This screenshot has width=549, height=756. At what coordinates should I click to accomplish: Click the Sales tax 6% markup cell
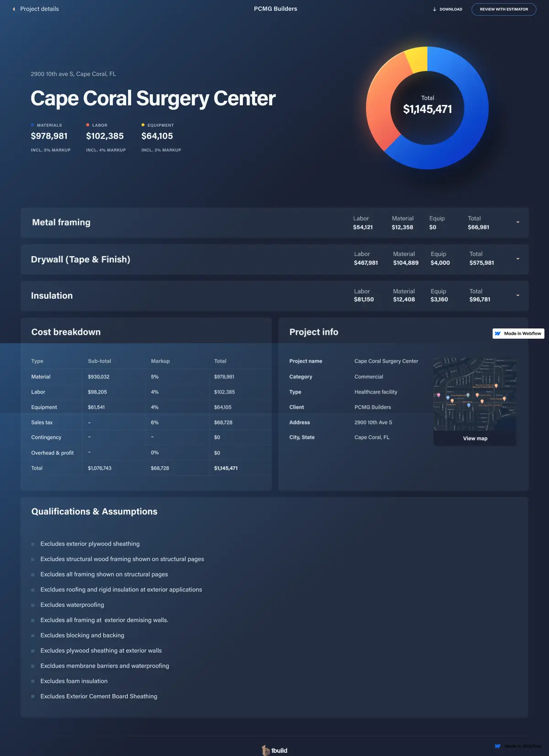pyautogui.click(x=155, y=422)
